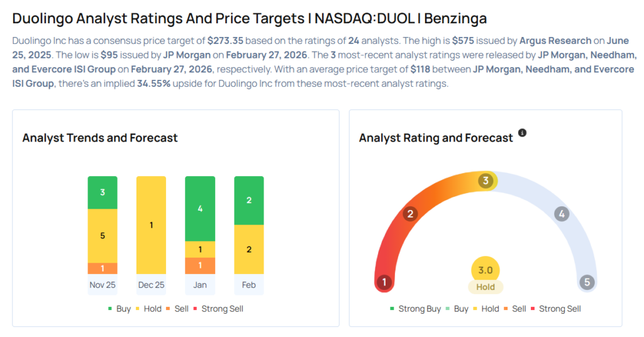Click the orange Sell segment in the Nov 25 bar

click(102, 268)
